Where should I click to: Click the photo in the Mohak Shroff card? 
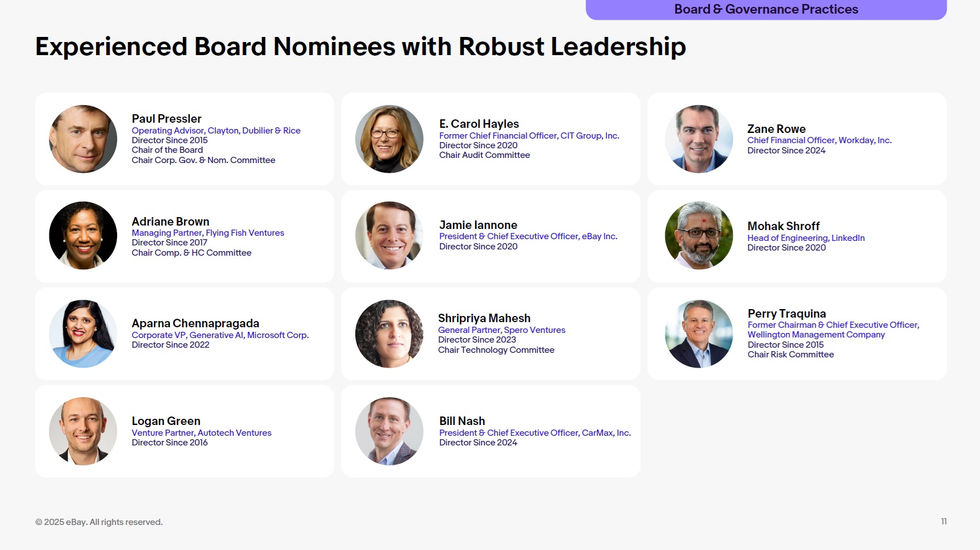(x=699, y=236)
